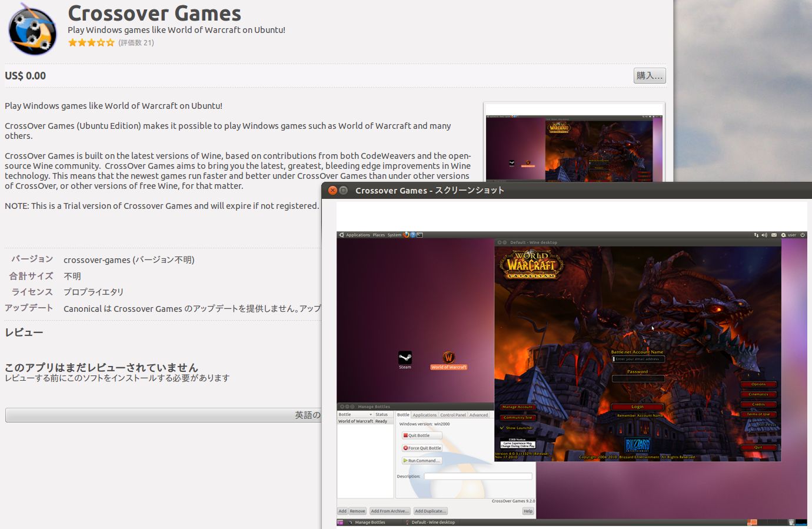The image size is (812, 529).
Task: Click the Quit Bottle button
Action: pos(421,435)
